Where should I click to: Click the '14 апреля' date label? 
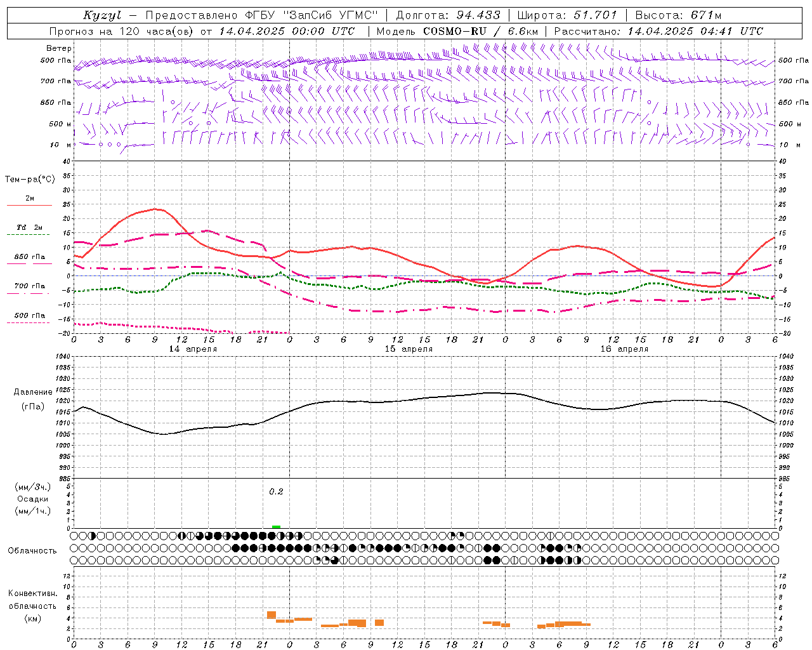193,349
